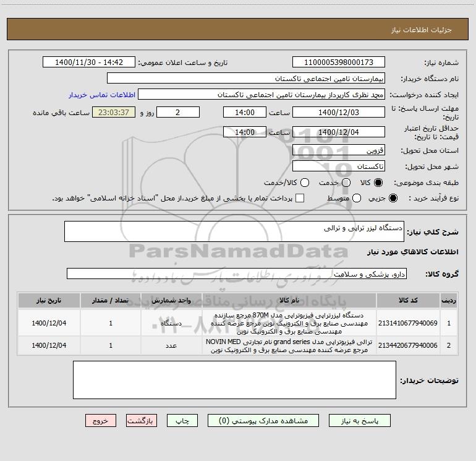
Task: Select the خدمت radio button
Action: click(x=346, y=183)
